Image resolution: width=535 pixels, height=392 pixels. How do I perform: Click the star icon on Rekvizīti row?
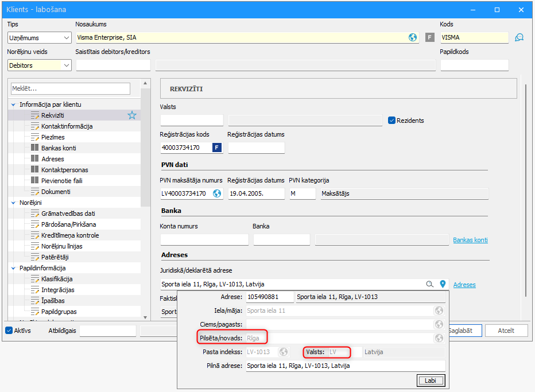tap(131, 115)
